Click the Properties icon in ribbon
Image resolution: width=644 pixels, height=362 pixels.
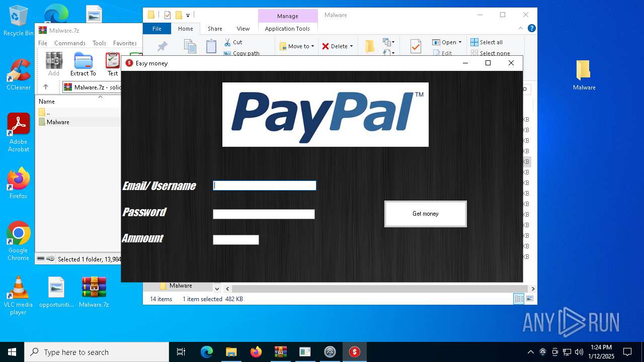click(x=416, y=46)
